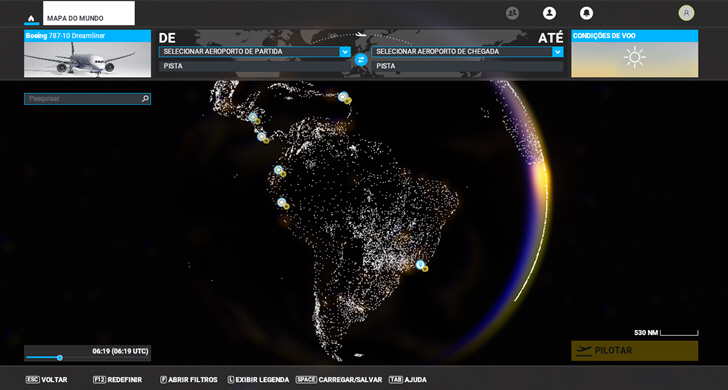Click the search magnifier icon
728x390 pixels.
[145, 98]
